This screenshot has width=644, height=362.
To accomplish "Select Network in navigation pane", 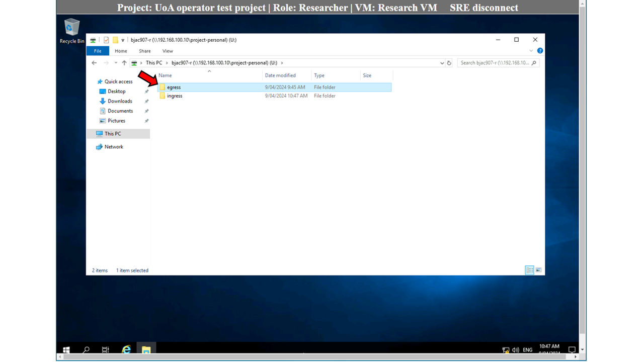I will pos(114,147).
